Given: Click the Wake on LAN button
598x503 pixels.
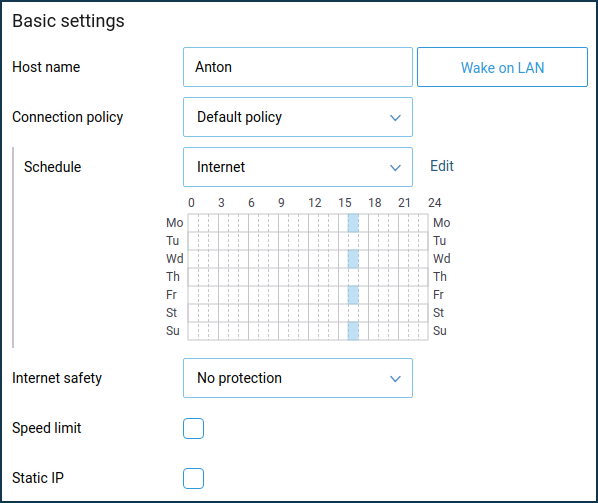Looking at the screenshot, I should pos(502,67).
